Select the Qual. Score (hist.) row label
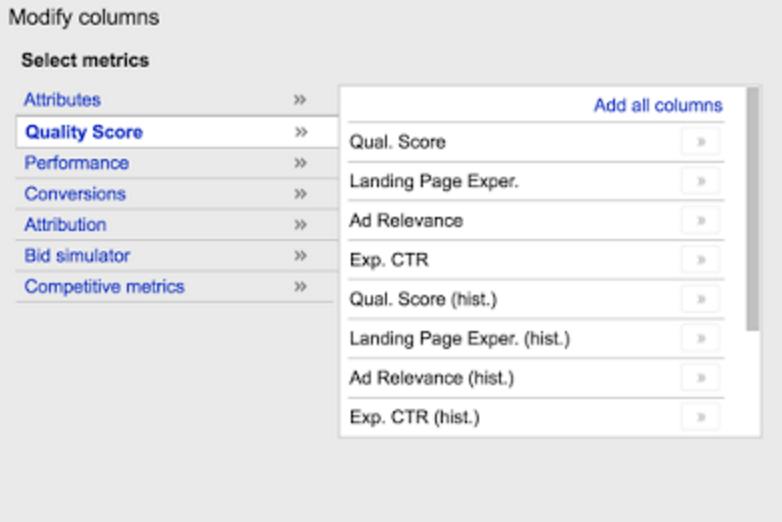This screenshot has width=782, height=522. [423, 299]
